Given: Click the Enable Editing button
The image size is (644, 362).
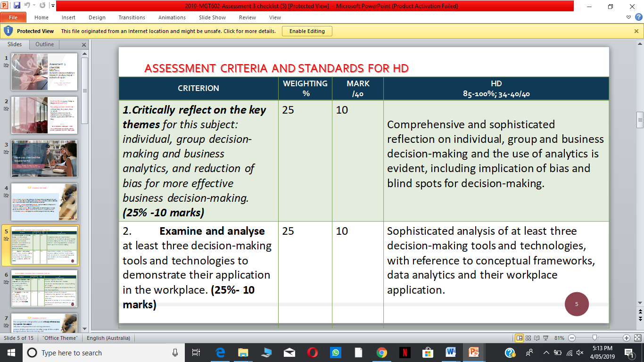Looking at the screenshot, I should tap(307, 31).
